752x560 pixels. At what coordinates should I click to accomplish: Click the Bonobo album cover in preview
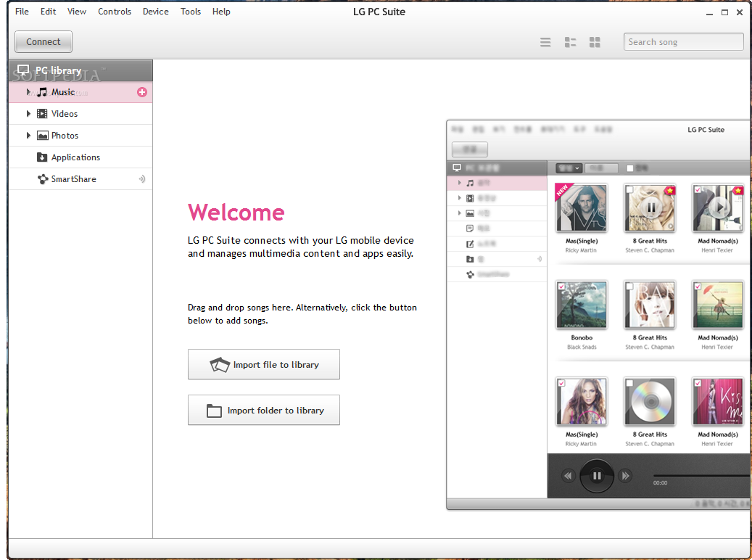pyautogui.click(x=582, y=305)
